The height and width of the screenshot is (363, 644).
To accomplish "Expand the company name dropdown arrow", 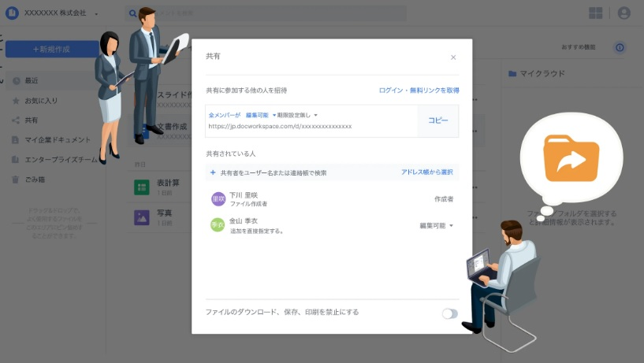I will [x=96, y=14].
